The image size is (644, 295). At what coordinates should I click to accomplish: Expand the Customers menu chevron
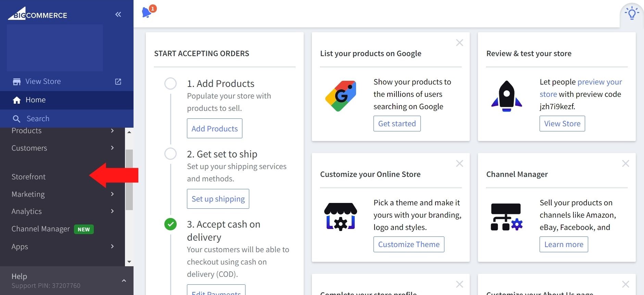(x=112, y=148)
